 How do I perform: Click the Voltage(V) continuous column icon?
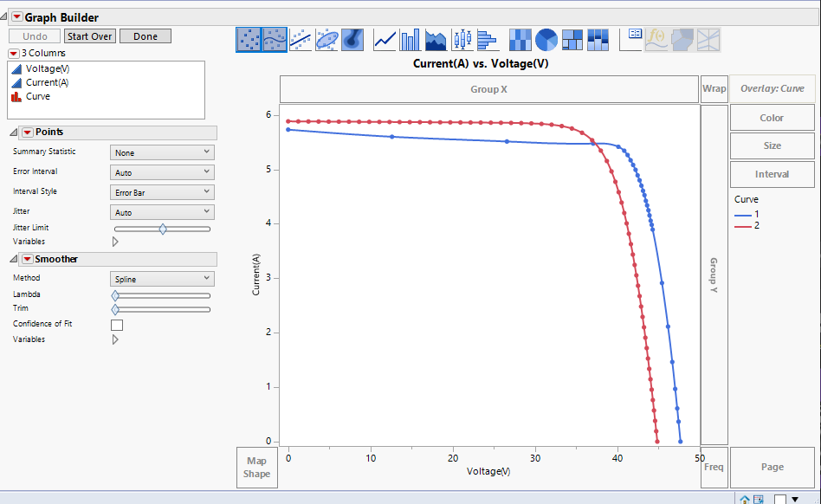click(x=16, y=68)
